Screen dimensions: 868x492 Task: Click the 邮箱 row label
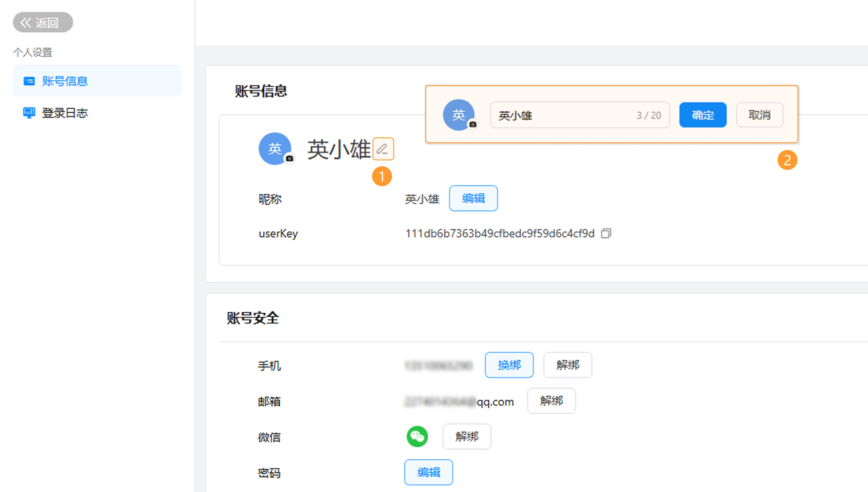(269, 401)
